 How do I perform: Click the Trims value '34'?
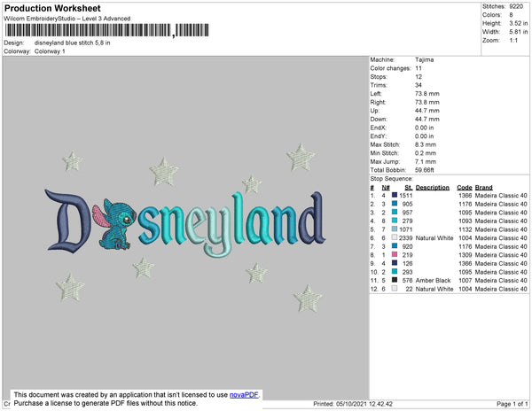tap(419, 85)
